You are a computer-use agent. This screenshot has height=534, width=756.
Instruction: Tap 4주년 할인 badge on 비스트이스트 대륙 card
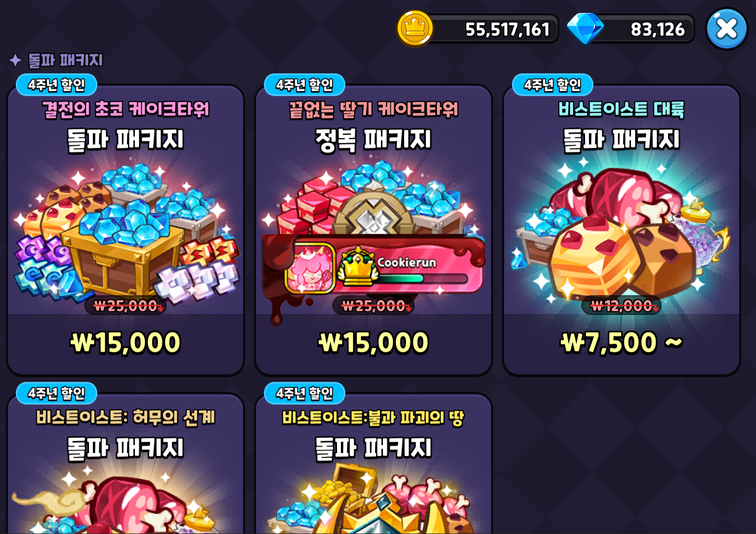(x=552, y=85)
